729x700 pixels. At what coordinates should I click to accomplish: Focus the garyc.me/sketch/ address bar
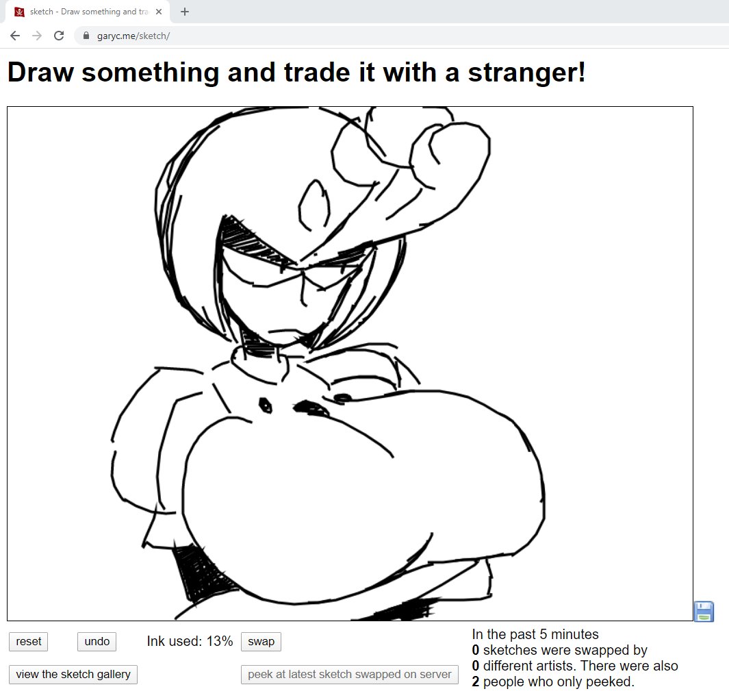pos(342,36)
